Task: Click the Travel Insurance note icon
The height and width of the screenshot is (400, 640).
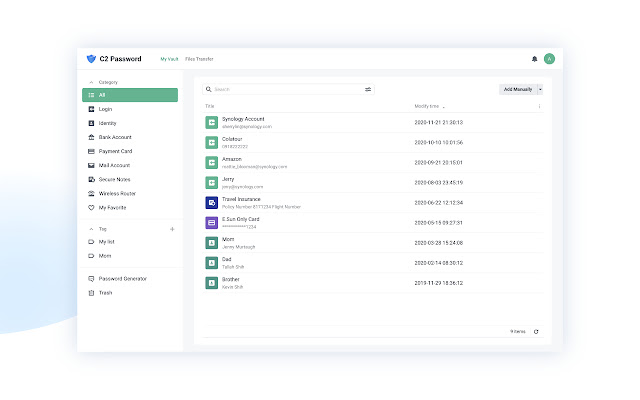Action: (211, 202)
